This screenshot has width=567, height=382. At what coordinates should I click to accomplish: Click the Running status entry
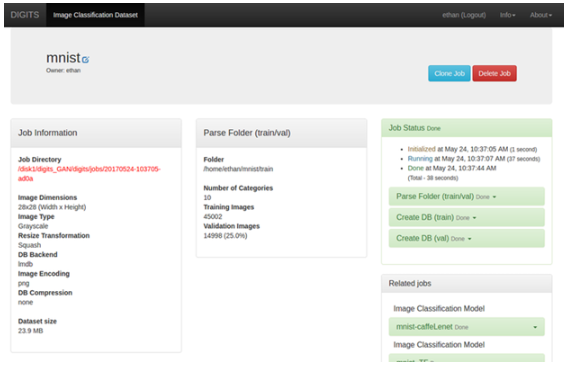coord(474,158)
